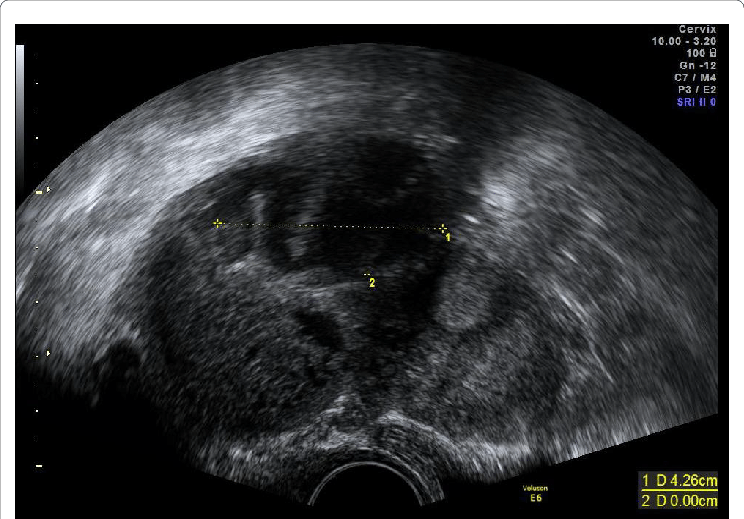
Task: Click the right caliper cross labeled 1
Action: 443,229
